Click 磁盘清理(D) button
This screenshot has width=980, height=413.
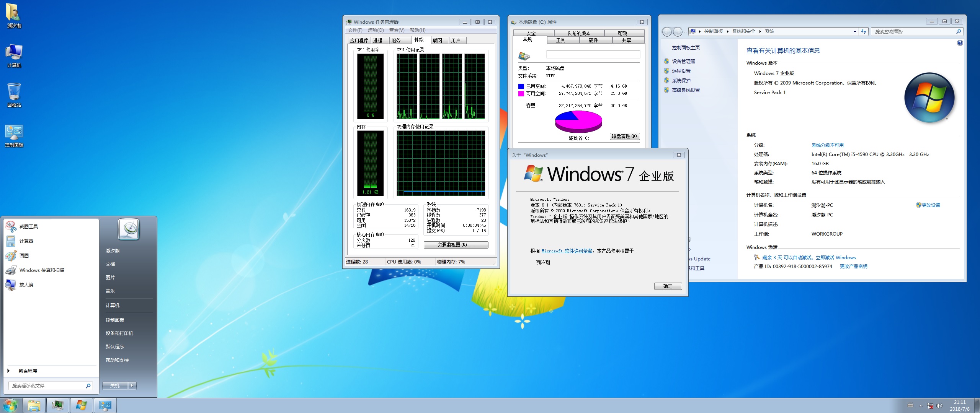pos(624,137)
